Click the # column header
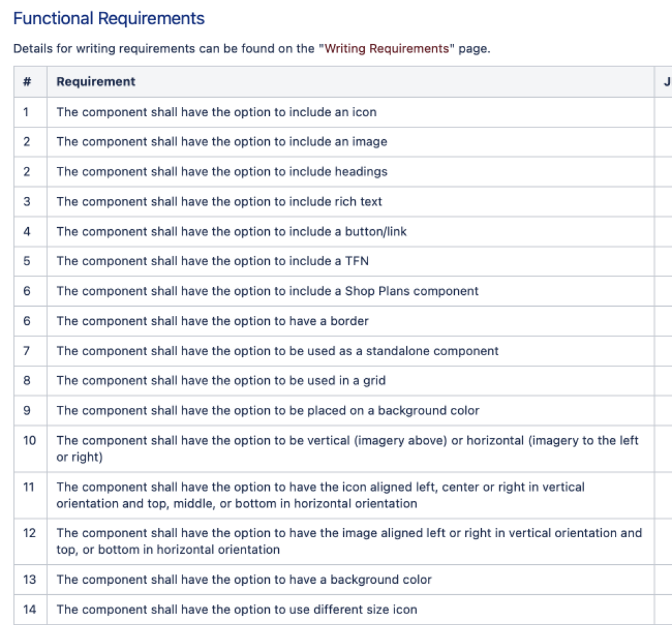The height and width of the screenshot is (637, 672). tap(27, 81)
